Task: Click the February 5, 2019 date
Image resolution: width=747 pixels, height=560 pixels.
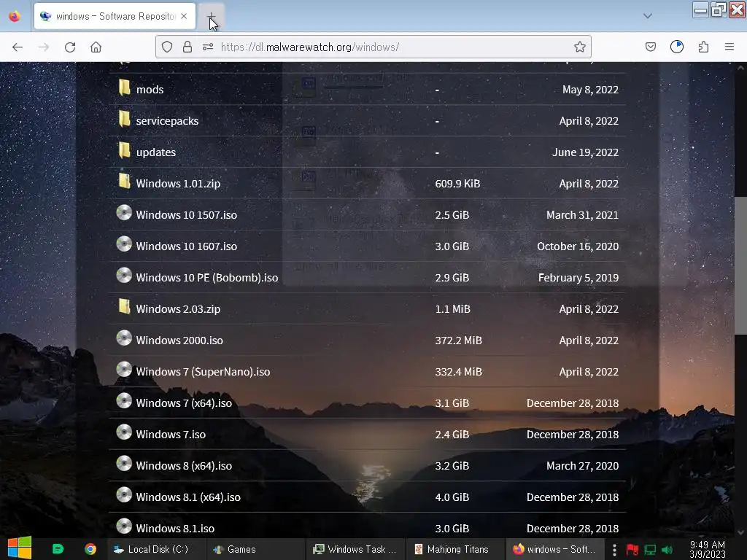Action: click(x=578, y=278)
